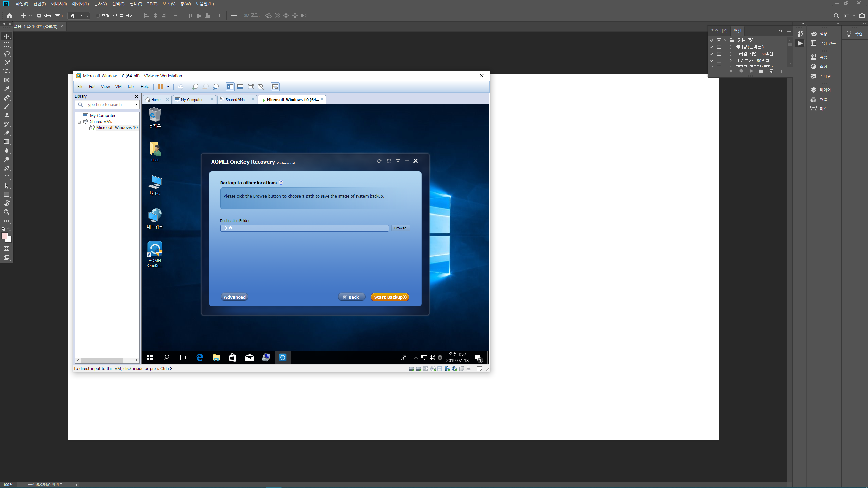
Task: Select the Blur tool
Action: point(7,150)
